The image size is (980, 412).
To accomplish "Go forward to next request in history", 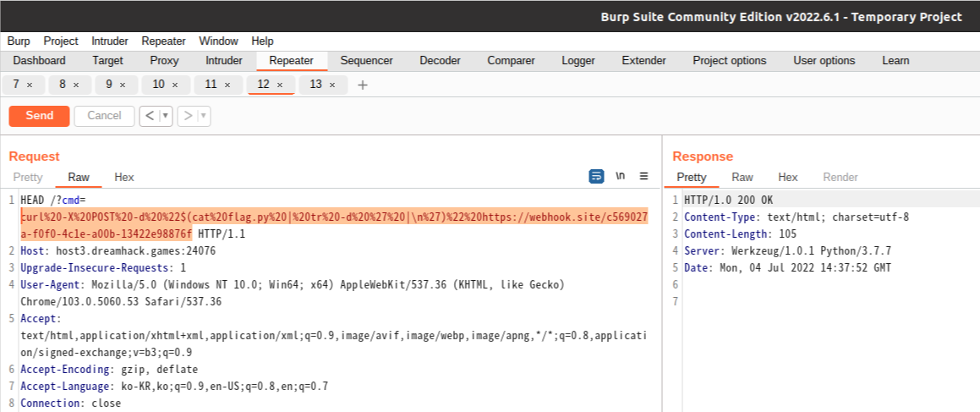I will click(x=188, y=116).
